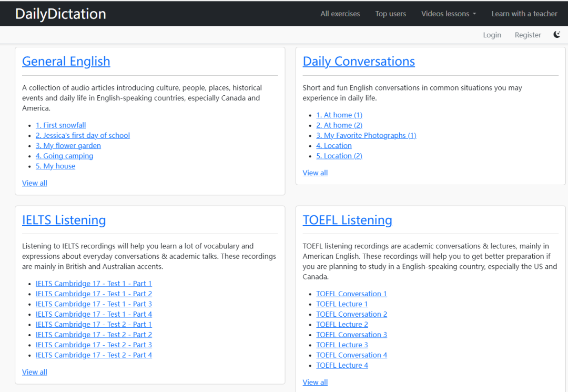Viewport: 568px width, 392px height.
Task: Open the IELTS Listening heading link
Action: coord(64,220)
